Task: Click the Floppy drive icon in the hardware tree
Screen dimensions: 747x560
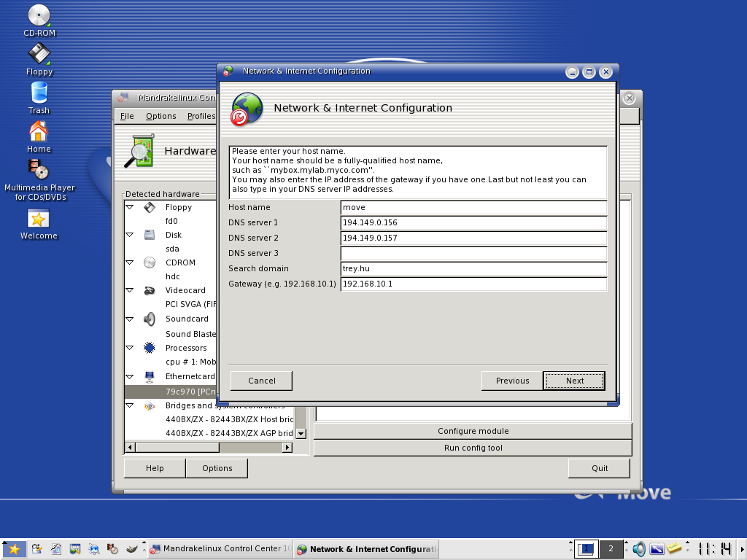Action: tap(150, 207)
